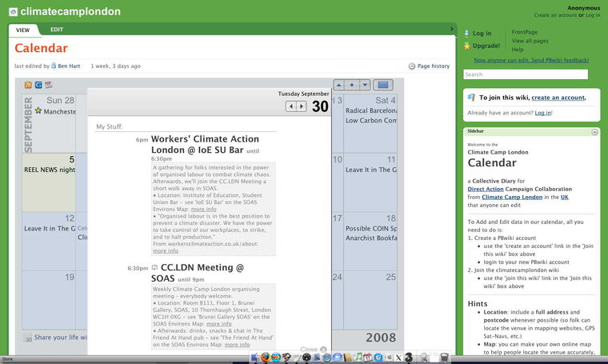Open the REEL NEWS night event

[x=50, y=170]
